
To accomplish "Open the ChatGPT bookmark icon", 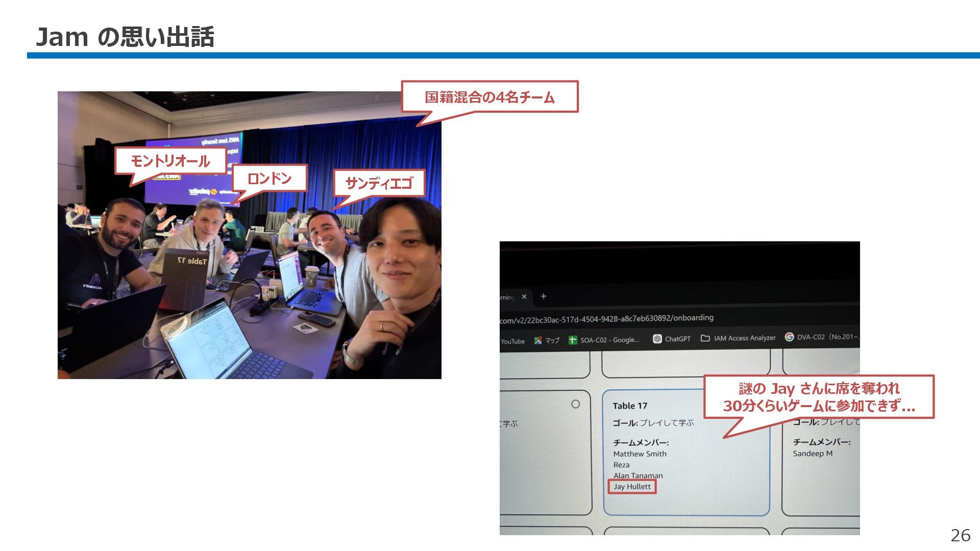I will (x=657, y=339).
